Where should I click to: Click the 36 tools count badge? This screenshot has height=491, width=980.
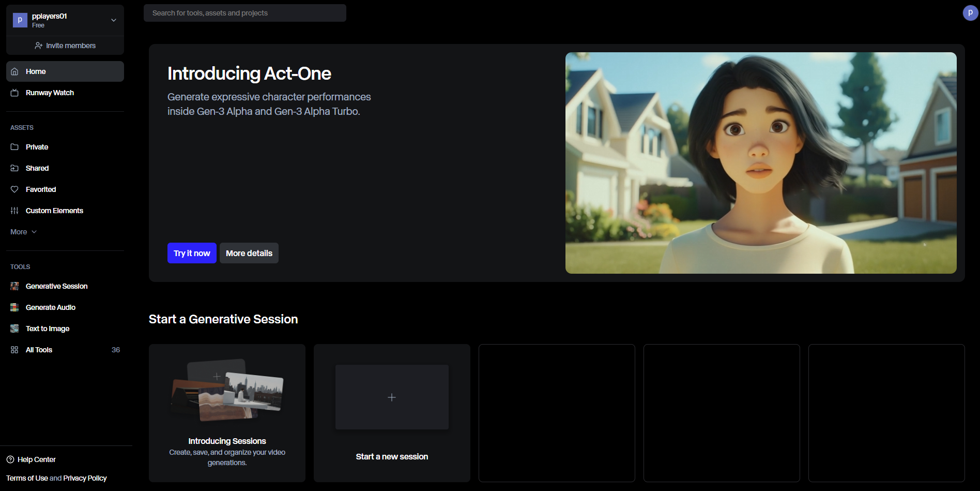(x=116, y=350)
